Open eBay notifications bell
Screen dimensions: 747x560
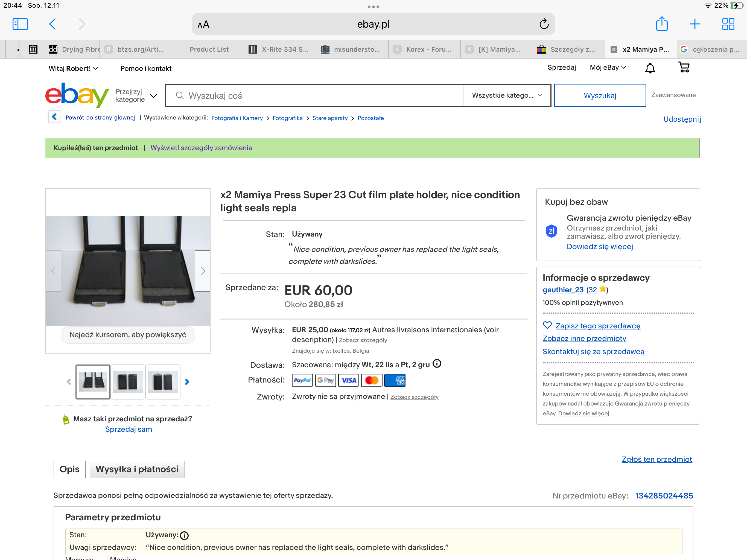[650, 68]
